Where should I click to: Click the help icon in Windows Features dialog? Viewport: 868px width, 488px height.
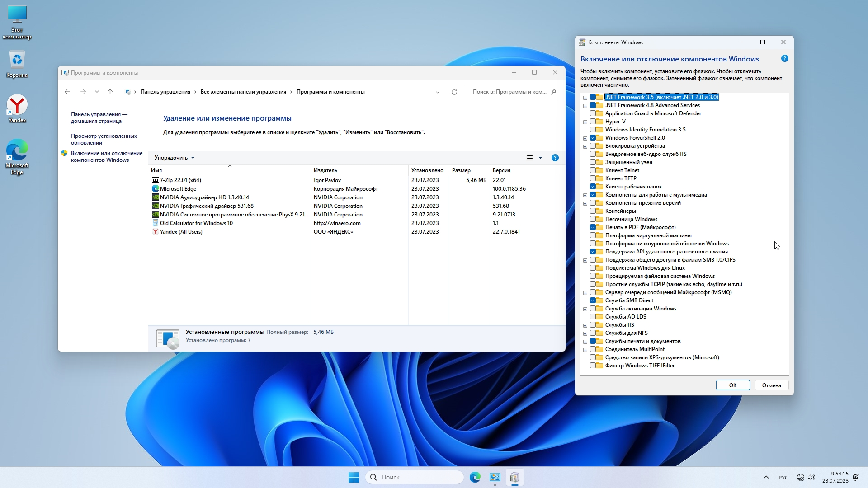[x=784, y=58]
